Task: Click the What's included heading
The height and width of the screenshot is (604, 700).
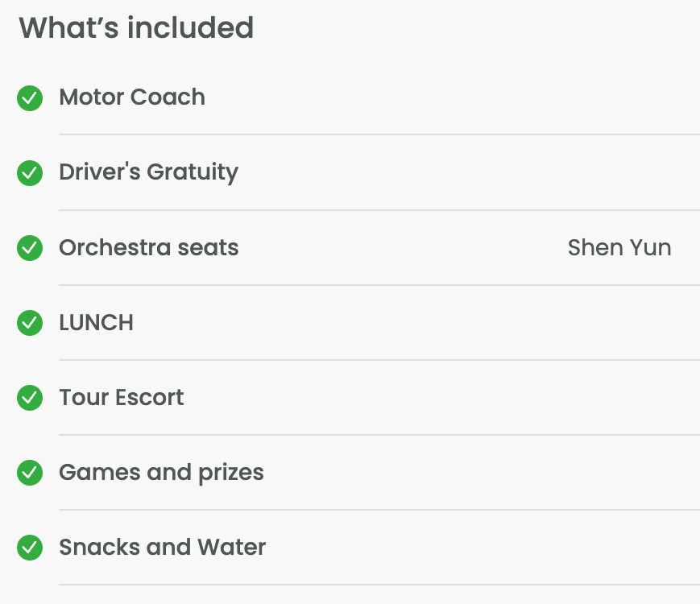Action: tap(136, 28)
